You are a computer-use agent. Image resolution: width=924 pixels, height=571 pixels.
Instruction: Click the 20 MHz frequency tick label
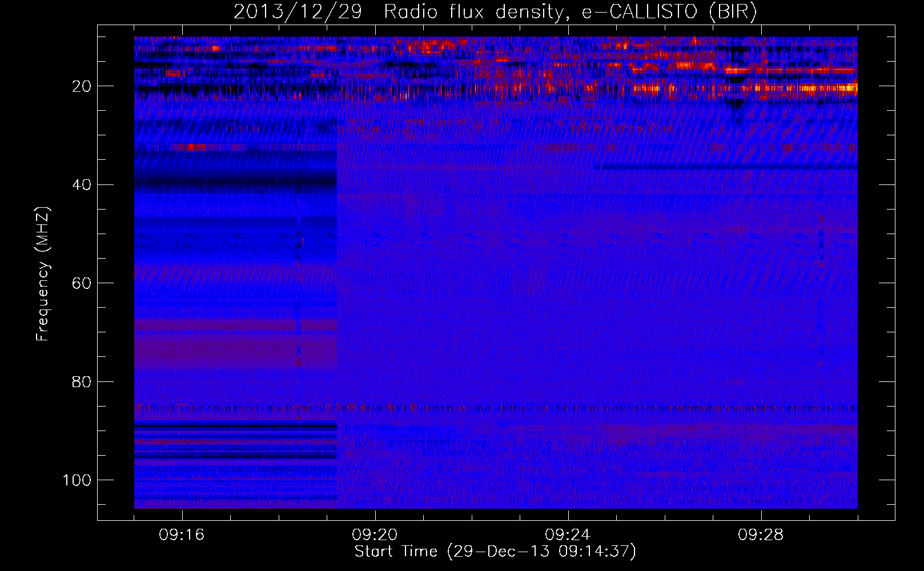coord(82,86)
